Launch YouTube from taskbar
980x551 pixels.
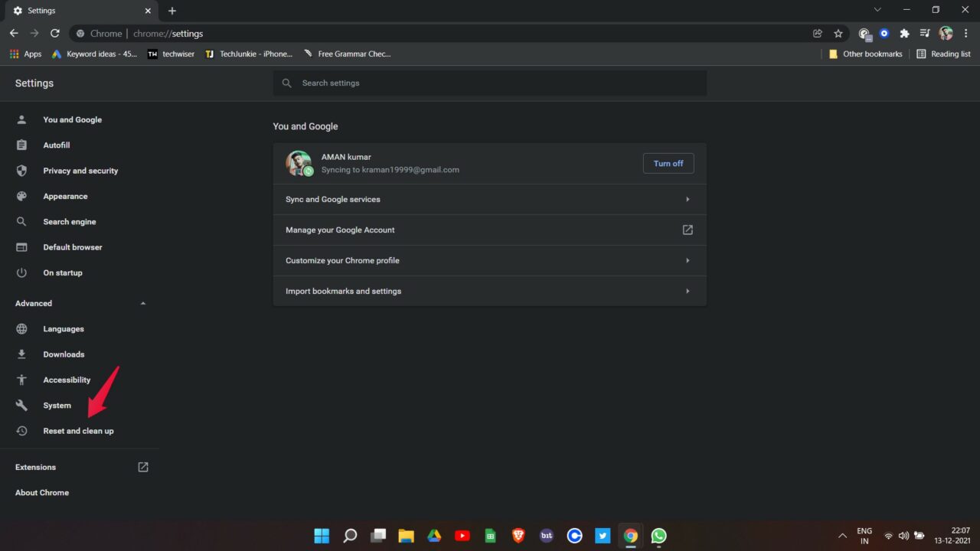[x=462, y=536]
